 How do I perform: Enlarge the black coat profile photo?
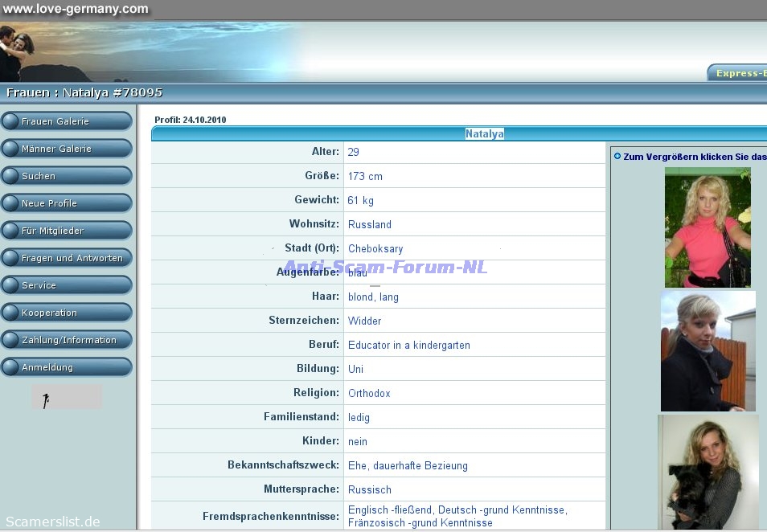[x=708, y=351]
